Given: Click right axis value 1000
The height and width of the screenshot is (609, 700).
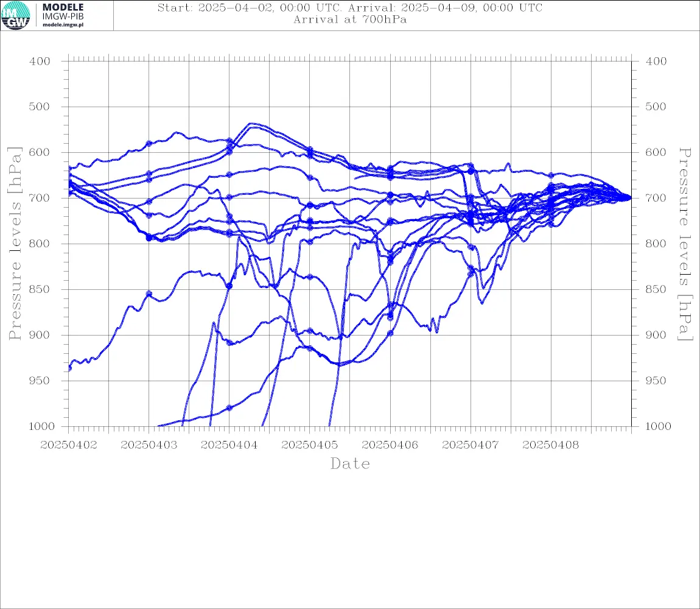Looking at the screenshot, I should tap(658, 426).
